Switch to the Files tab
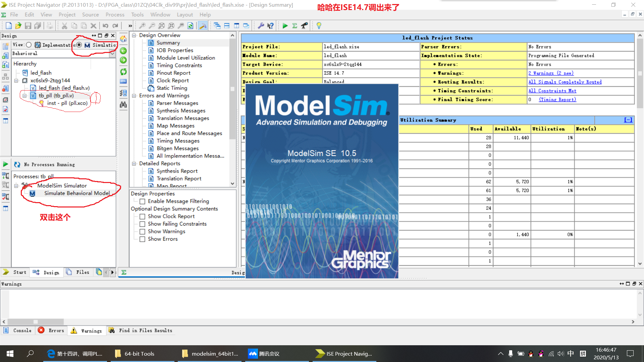Image resolution: width=644 pixels, height=362 pixels. point(78,272)
